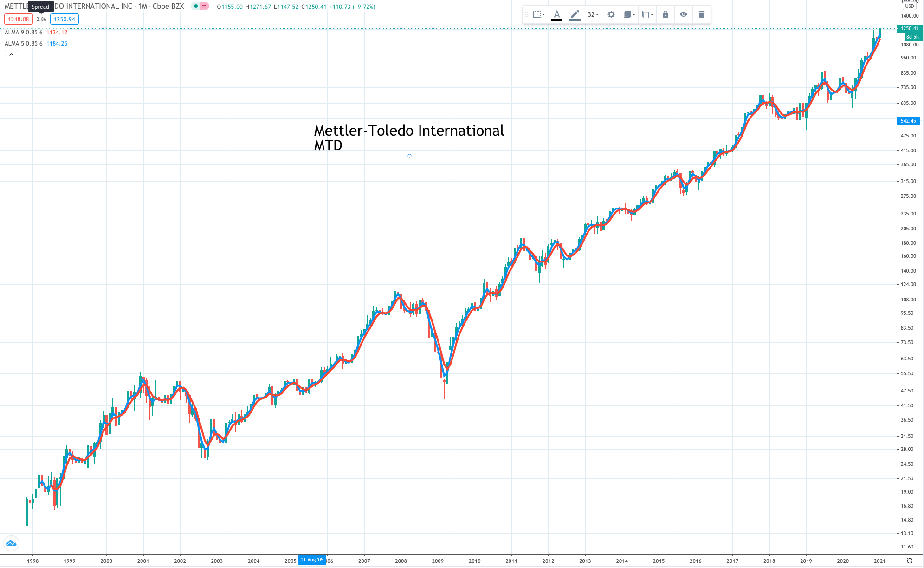Open the clone/copy drawing dropdown
The width and height of the screenshot is (924, 568).
click(647, 15)
